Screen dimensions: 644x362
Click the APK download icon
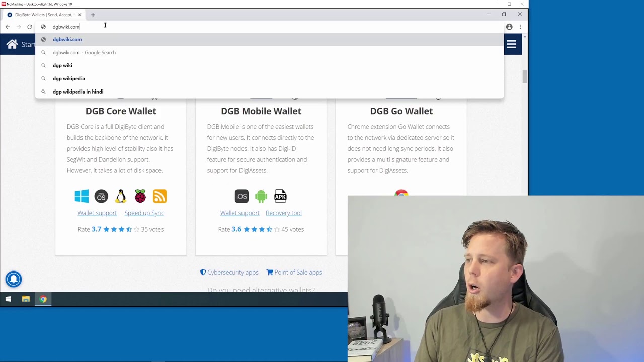[x=280, y=196]
